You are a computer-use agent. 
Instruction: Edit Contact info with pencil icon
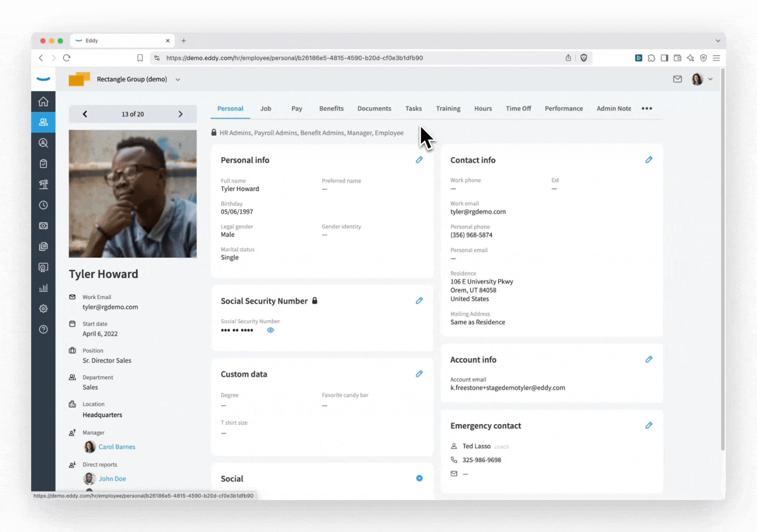point(649,160)
